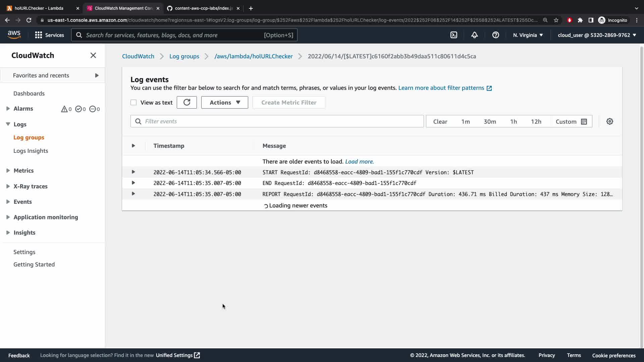The width and height of the screenshot is (644, 362).
Task: Enable the View as text checkbox
Action: (x=133, y=103)
